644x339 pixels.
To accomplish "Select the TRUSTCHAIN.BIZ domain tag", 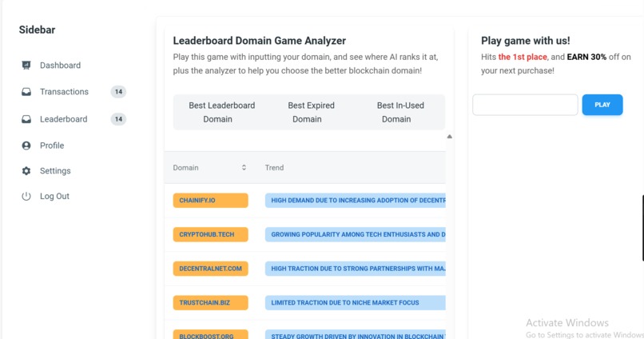I will tap(210, 303).
